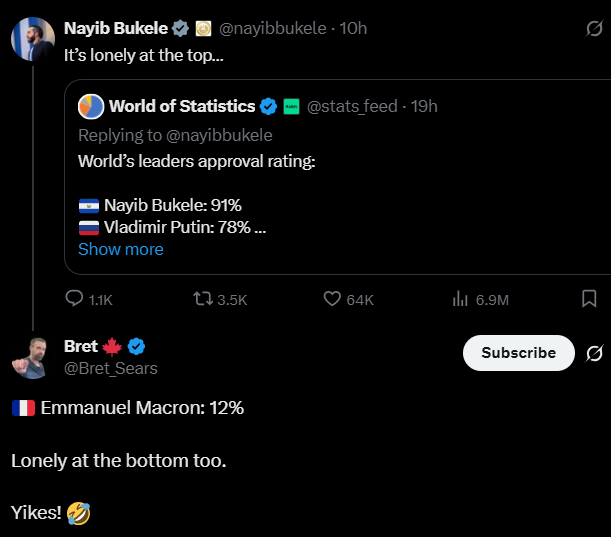Like the tweet with the 64K heart

[334, 299]
